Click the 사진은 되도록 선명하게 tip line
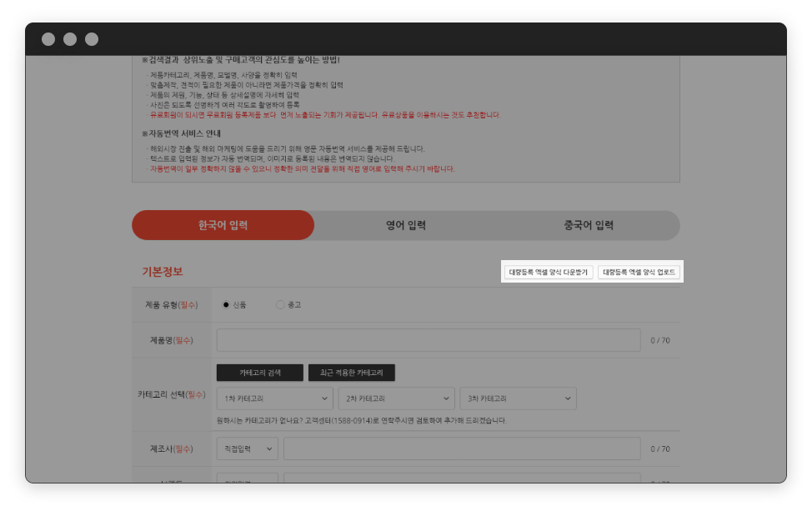The height and width of the screenshot is (511, 812). [224, 105]
